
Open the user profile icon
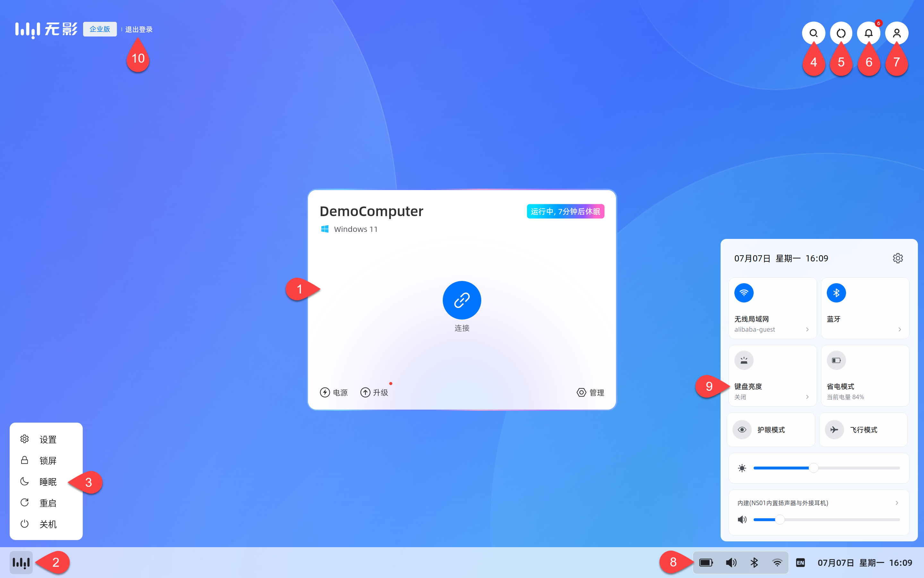(x=896, y=33)
